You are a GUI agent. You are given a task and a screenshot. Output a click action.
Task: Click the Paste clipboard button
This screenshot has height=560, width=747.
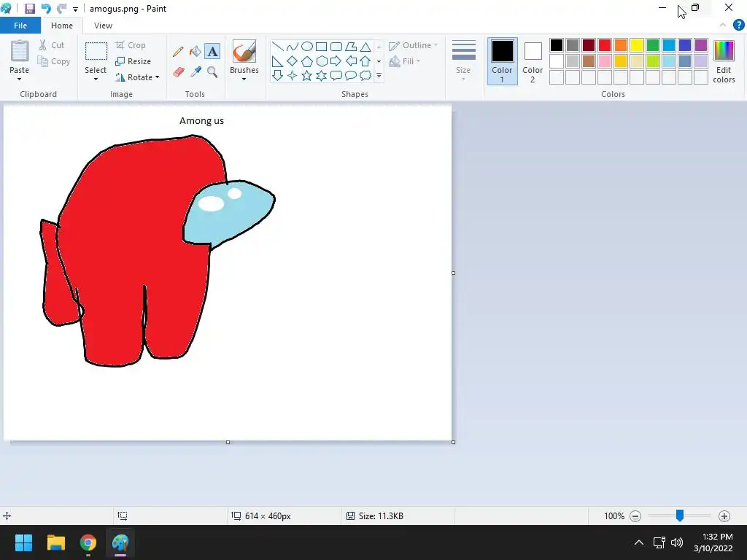point(20,51)
